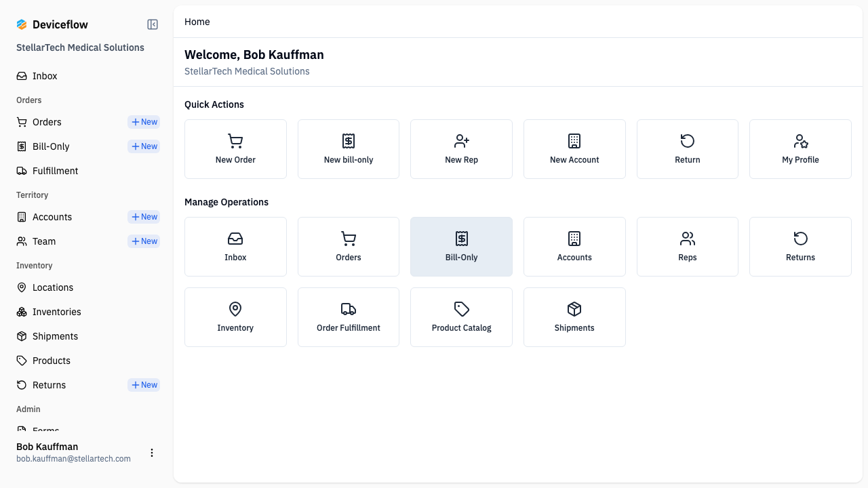Click the Return quick action icon
The height and width of the screenshot is (488, 868).
[688, 141]
